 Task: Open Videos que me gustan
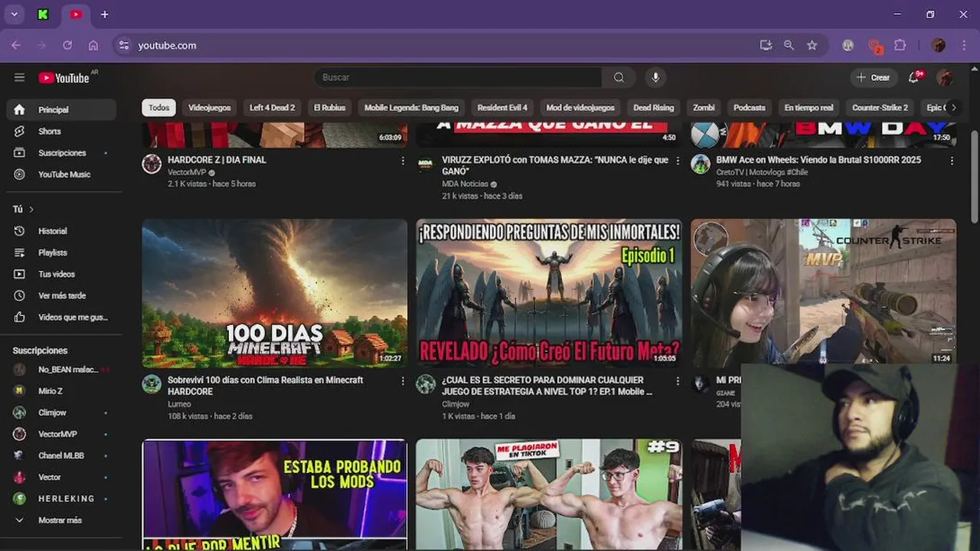click(61, 316)
